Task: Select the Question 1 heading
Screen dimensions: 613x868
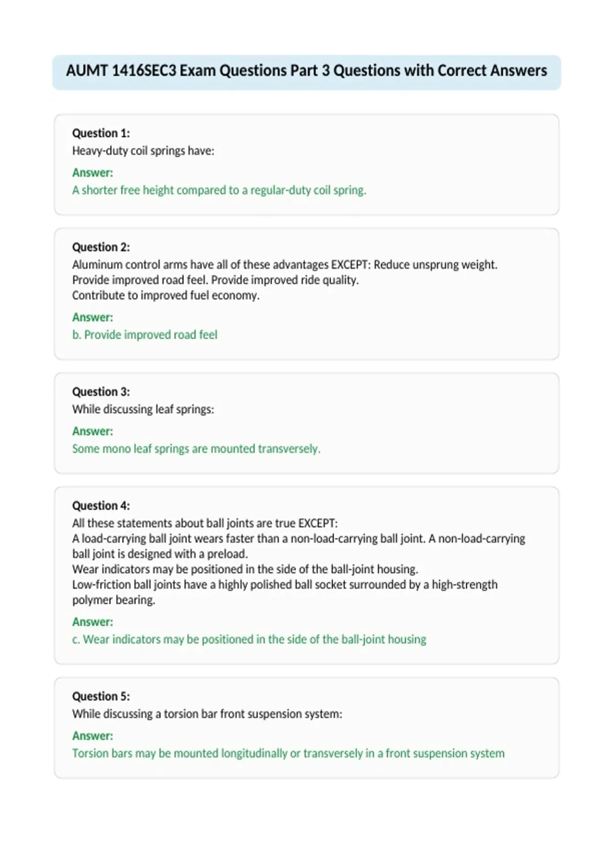Action: point(101,133)
